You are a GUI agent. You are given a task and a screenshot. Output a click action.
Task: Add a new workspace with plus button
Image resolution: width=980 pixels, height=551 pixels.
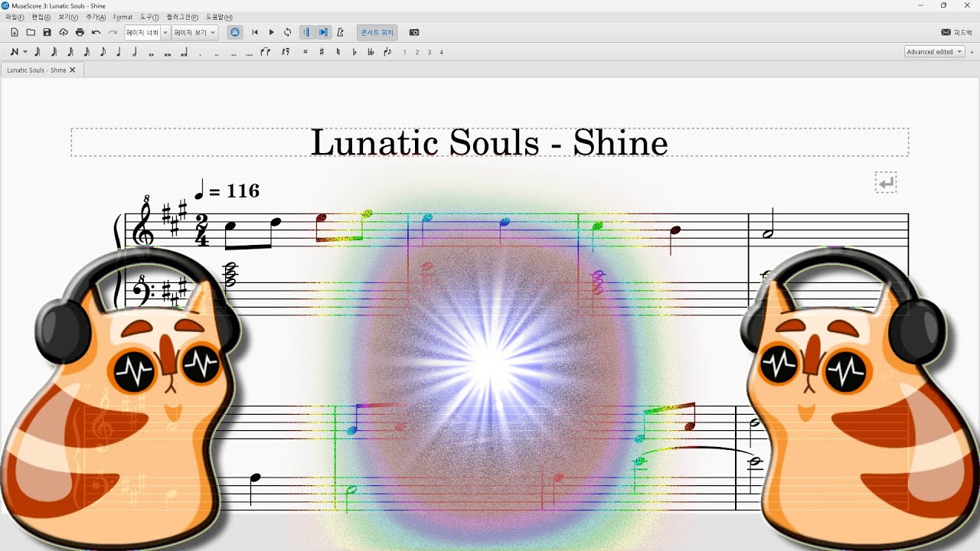pos(972,52)
